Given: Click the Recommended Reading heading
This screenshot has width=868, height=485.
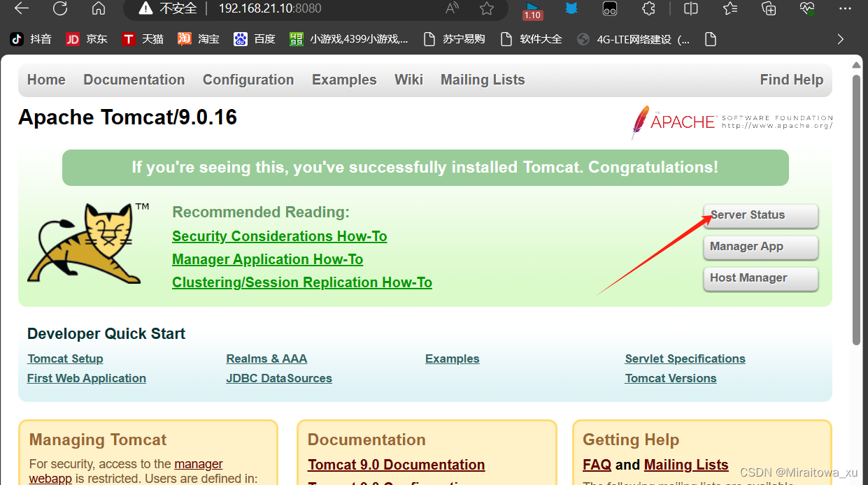Looking at the screenshot, I should [261, 212].
